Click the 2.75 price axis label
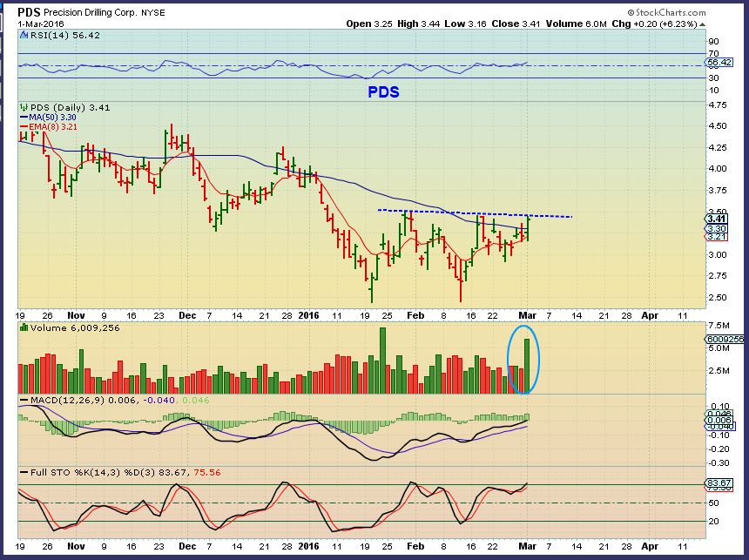The height and width of the screenshot is (560, 749). coord(718,276)
